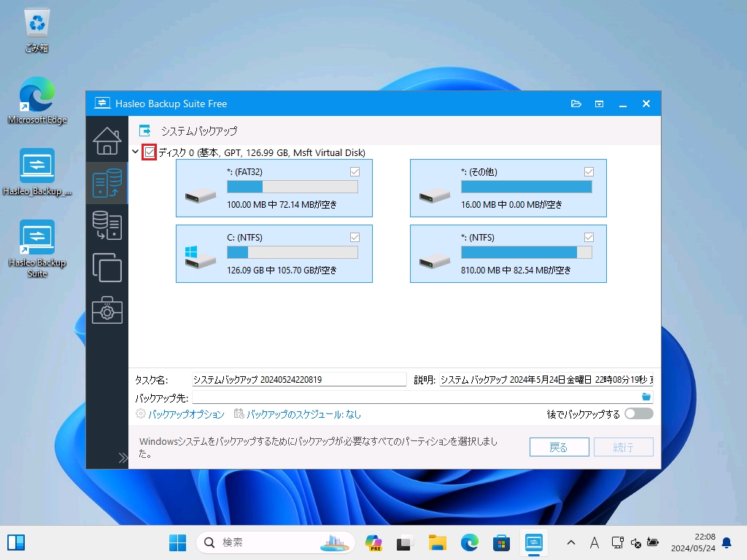The image size is (747, 560).
Task: Toggle the FAT32 partition checkbox
Action: (x=355, y=171)
